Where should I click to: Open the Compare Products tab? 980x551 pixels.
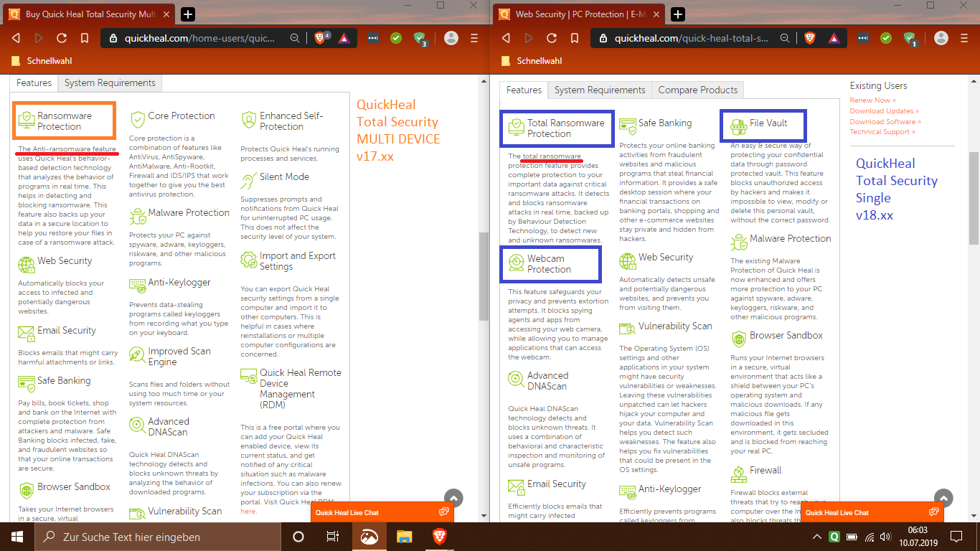click(x=698, y=90)
